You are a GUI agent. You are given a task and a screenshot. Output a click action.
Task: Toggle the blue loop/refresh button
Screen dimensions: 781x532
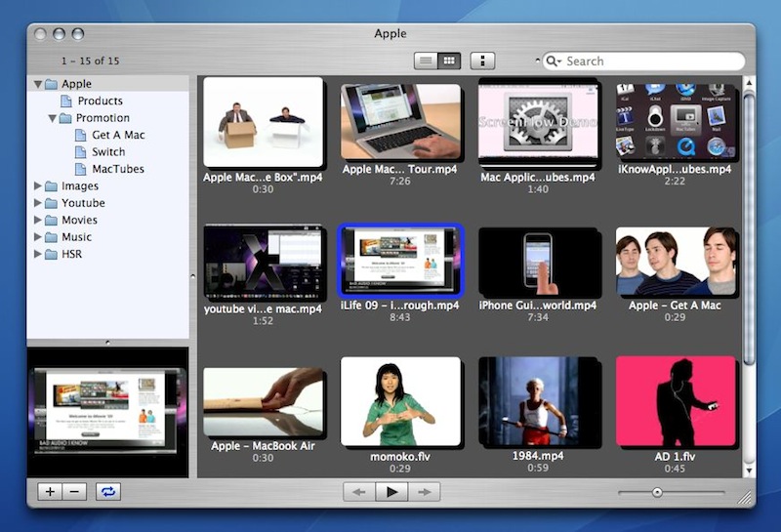(107, 492)
